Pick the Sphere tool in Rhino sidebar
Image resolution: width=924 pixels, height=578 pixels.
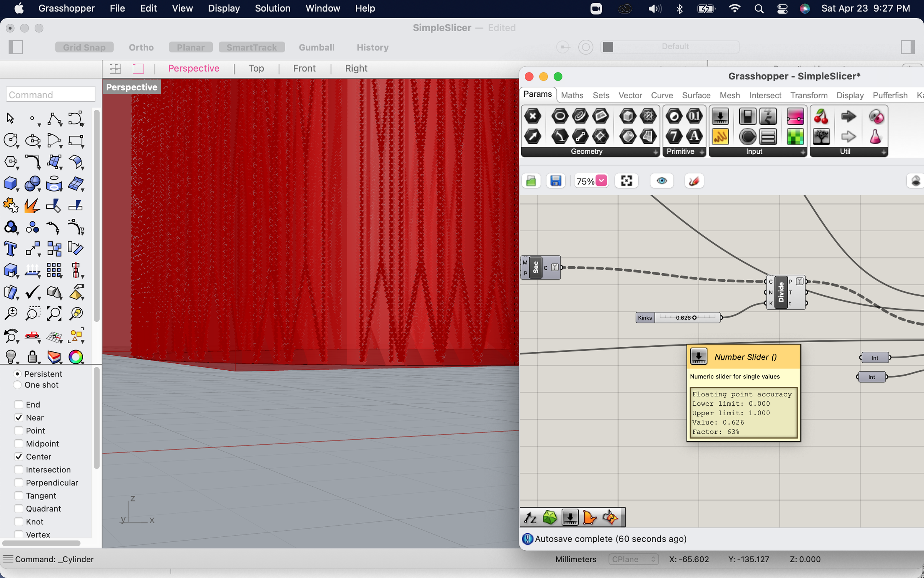click(33, 184)
